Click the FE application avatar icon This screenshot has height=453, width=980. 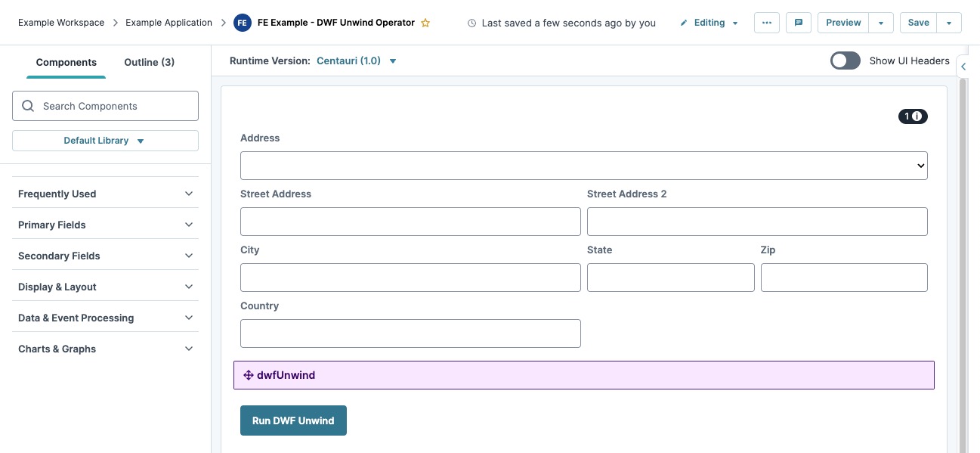coord(242,23)
